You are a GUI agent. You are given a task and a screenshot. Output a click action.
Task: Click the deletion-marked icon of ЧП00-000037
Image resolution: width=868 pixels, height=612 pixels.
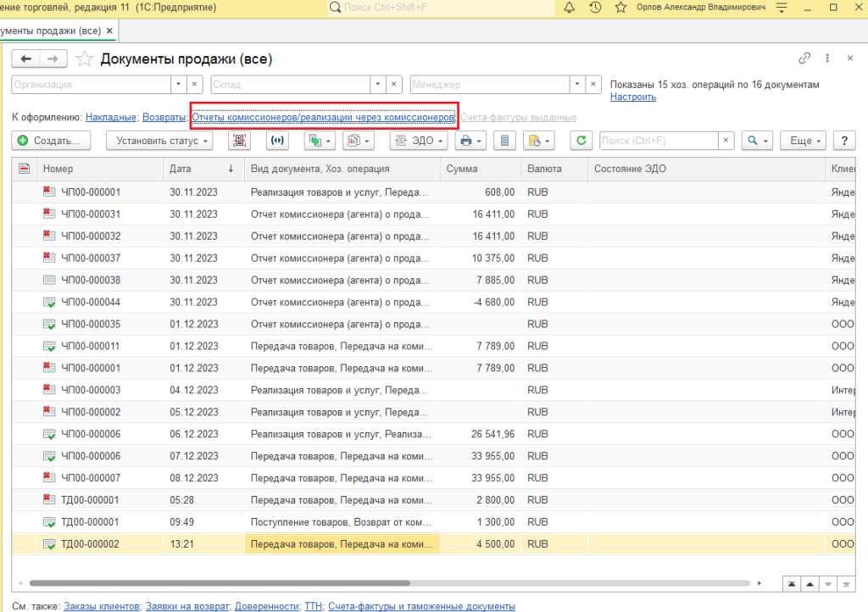pyautogui.click(x=49, y=258)
